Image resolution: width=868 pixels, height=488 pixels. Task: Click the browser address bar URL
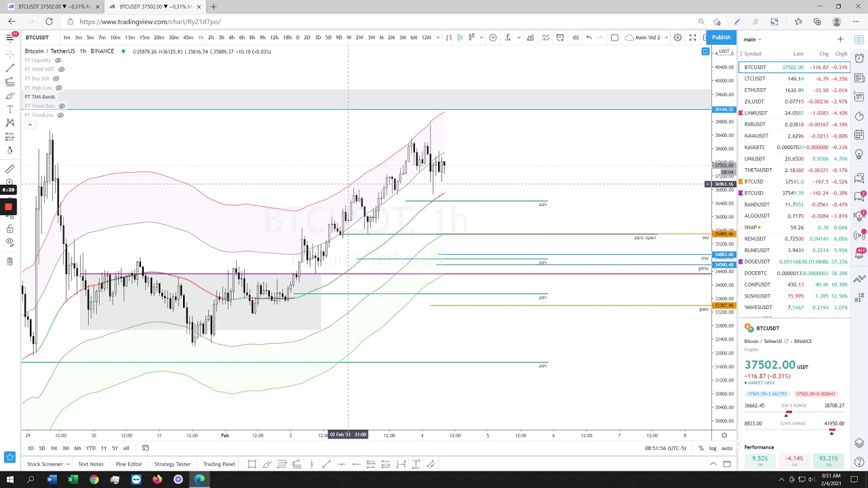pyautogui.click(x=150, y=22)
